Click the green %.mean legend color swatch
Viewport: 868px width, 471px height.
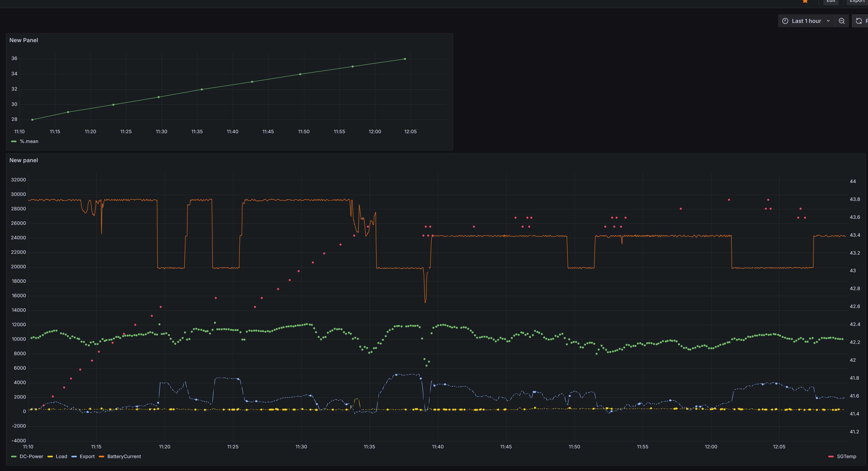click(x=14, y=141)
